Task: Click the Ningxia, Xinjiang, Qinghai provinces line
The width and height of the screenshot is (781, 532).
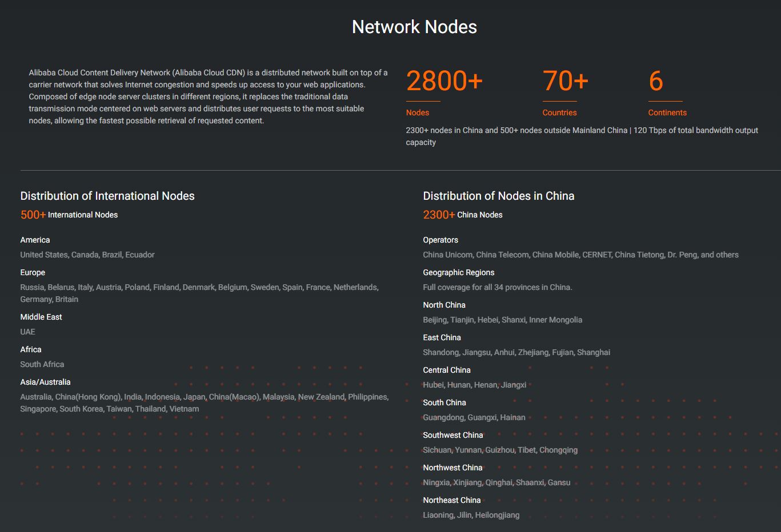Action: pos(497,482)
